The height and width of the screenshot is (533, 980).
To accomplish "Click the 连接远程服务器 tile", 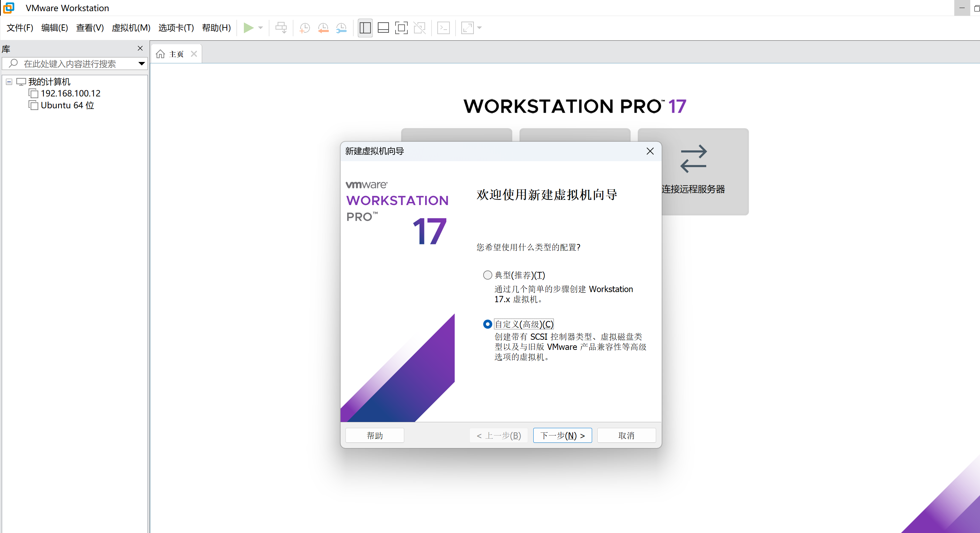I will pyautogui.click(x=693, y=172).
